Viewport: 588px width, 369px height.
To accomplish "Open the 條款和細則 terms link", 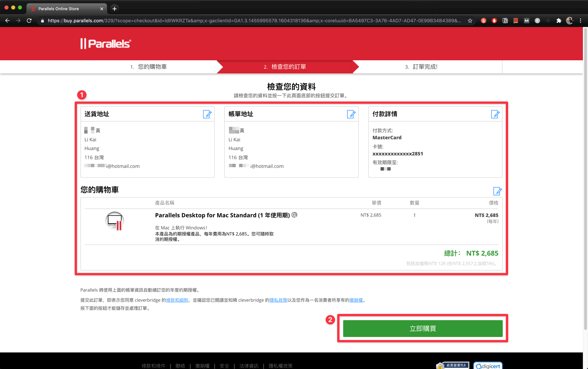I will click(177, 300).
